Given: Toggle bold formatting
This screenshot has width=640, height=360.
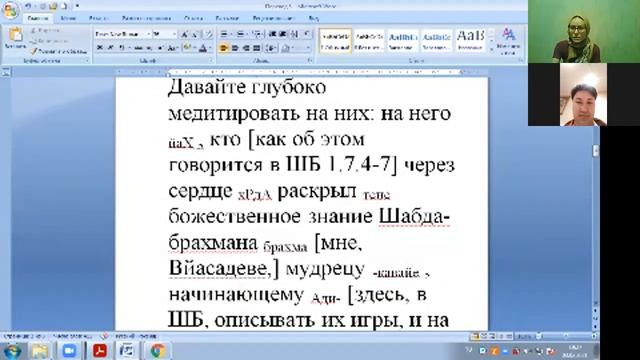Looking at the screenshot, I should 100,48.
